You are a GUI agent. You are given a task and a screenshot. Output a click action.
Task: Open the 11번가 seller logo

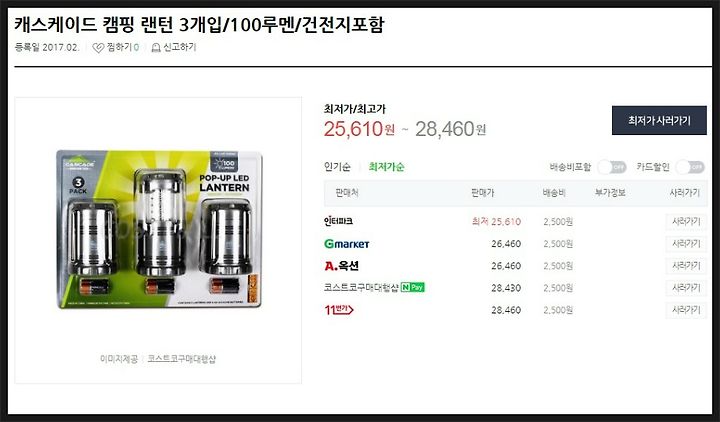point(339,310)
